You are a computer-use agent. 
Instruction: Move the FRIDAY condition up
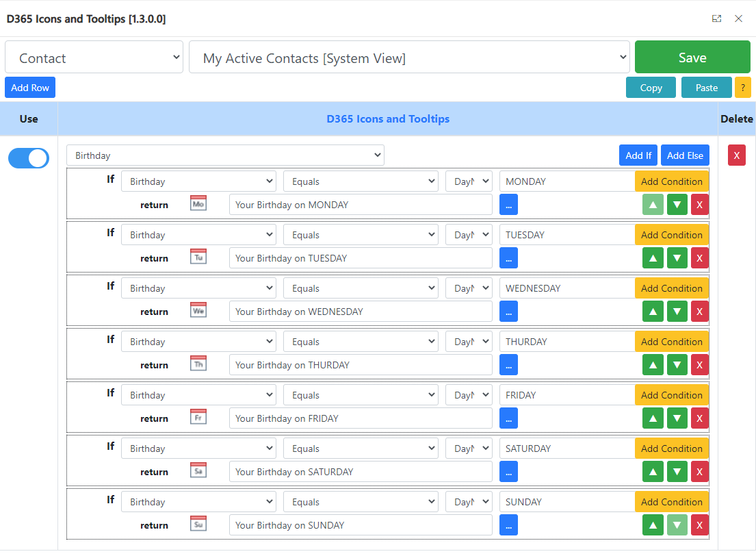tap(653, 418)
